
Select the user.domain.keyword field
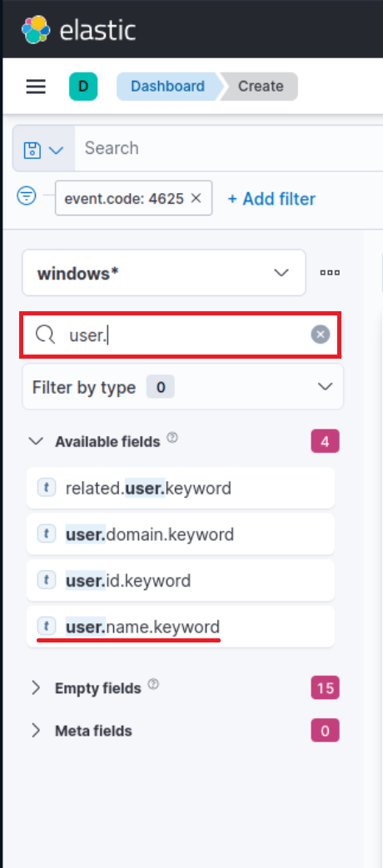[181, 534]
